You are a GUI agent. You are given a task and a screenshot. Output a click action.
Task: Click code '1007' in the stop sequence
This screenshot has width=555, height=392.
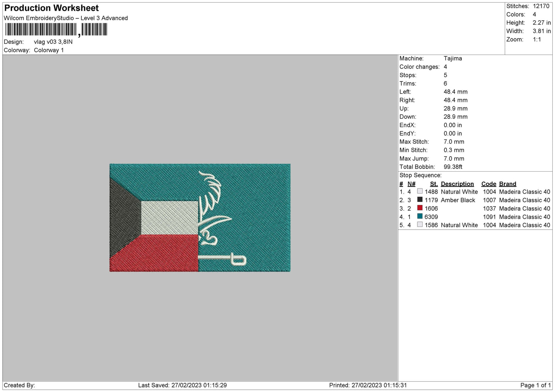pos(490,200)
